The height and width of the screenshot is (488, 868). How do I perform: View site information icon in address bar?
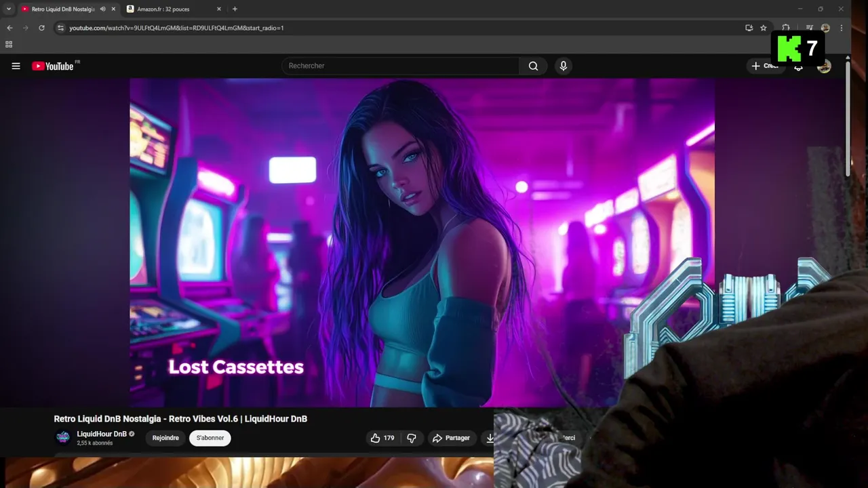[60, 28]
